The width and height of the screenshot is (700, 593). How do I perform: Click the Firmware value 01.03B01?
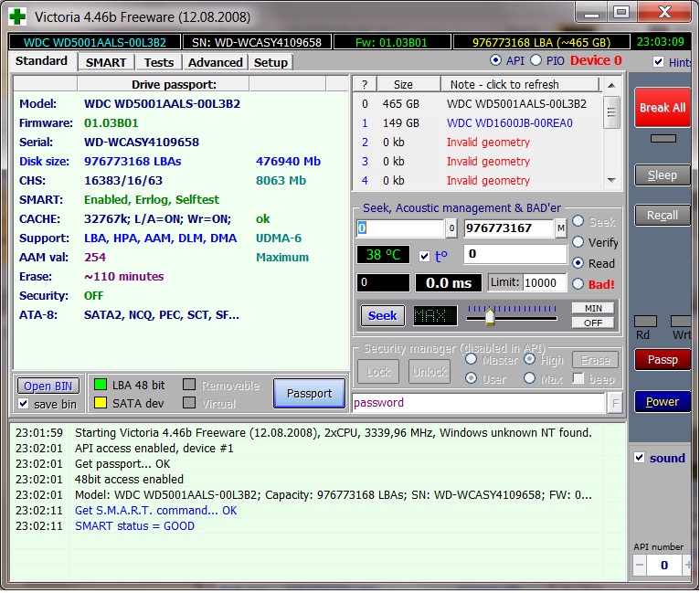111,123
